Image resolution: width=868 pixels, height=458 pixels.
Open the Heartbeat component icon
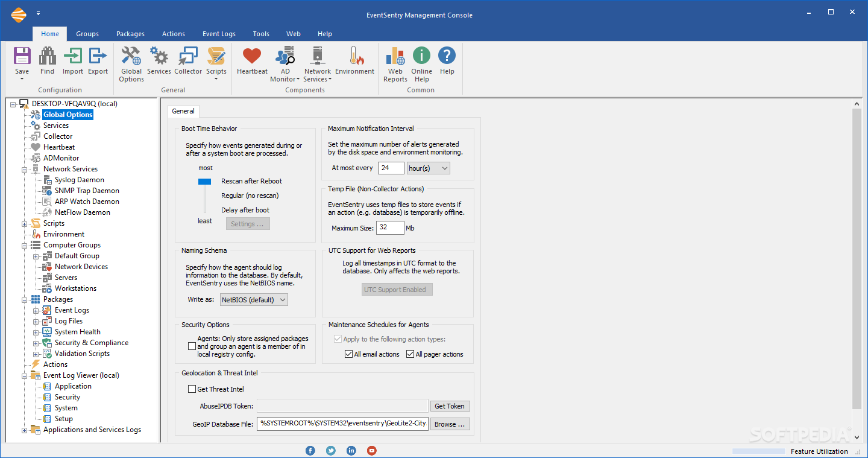pyautogui.click(x=252, y=57)
